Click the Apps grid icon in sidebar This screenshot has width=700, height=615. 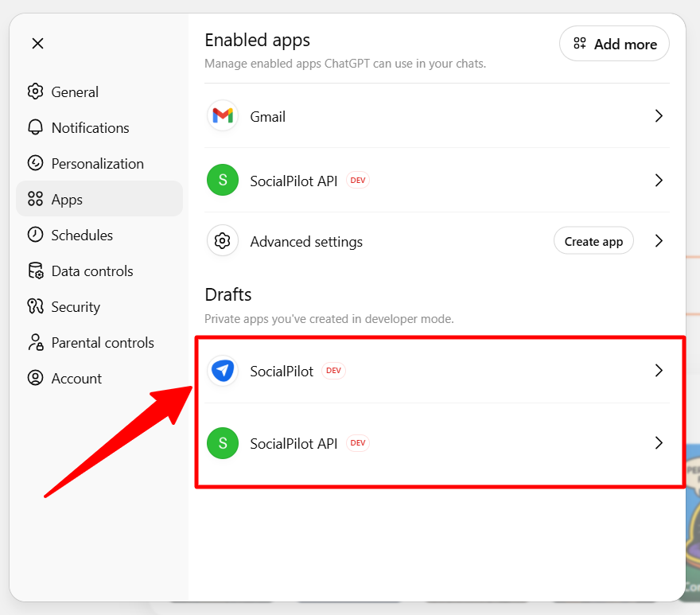tap(35, 199)
